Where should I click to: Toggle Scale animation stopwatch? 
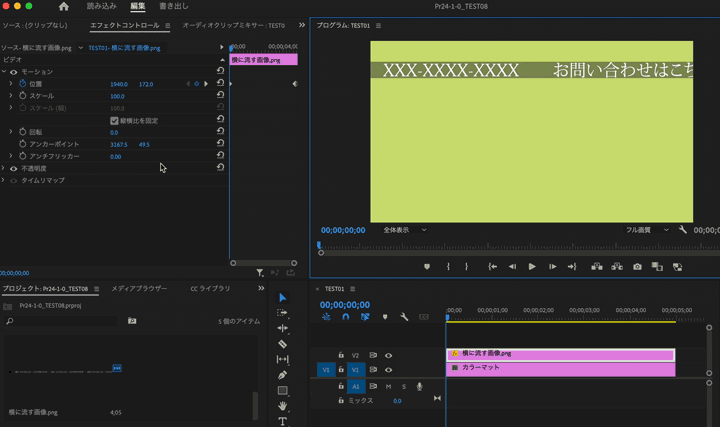pyautogui.click(x=22, y=96)
